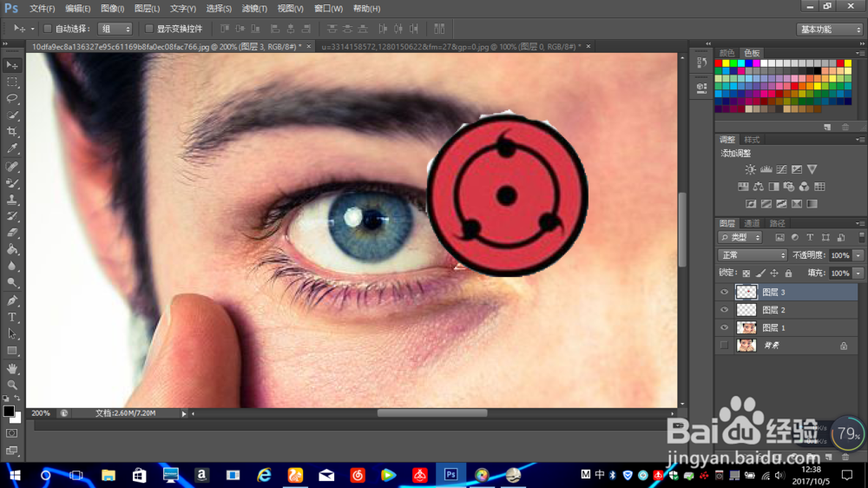Open the 不透明度 opacity slider arrow
The width and height of the screenshot is (868, 488).
858,255
